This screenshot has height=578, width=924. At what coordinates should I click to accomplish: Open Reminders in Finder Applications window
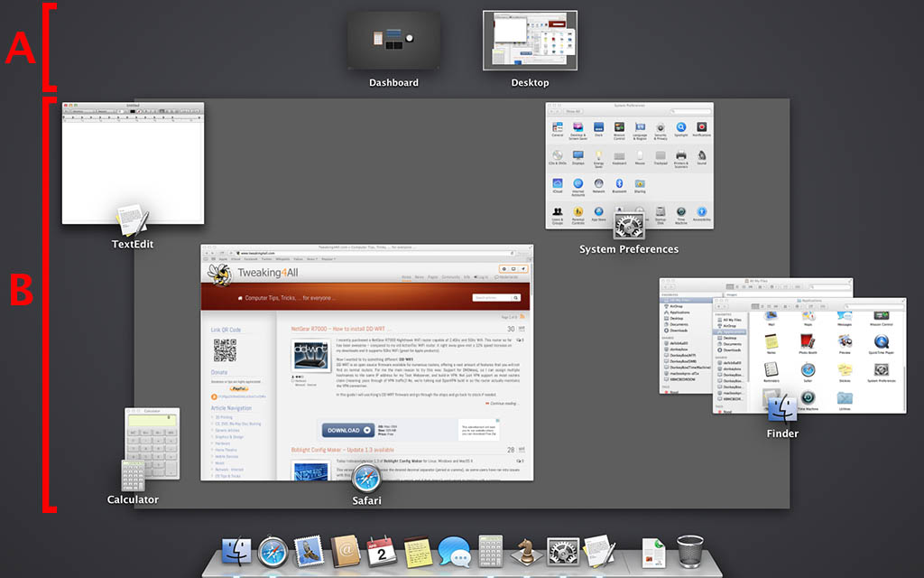(772, 371)
